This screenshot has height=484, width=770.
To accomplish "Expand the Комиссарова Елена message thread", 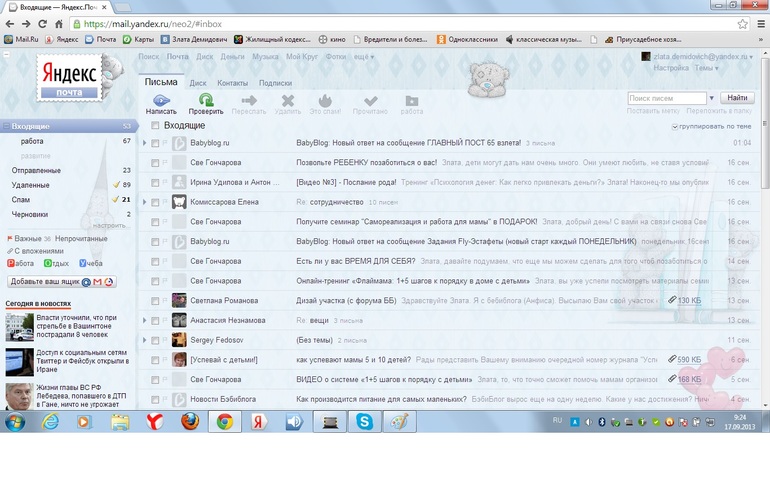I will coord(144,202).
